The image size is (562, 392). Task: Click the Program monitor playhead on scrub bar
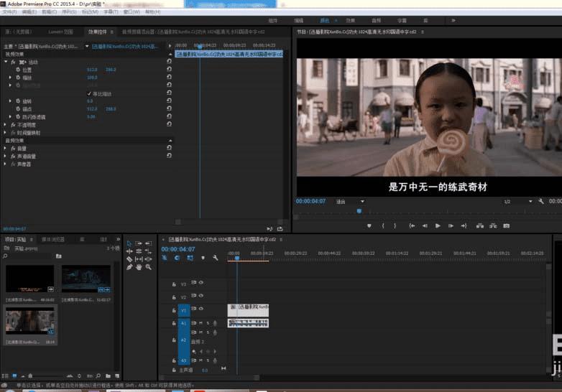pos(359,210)
